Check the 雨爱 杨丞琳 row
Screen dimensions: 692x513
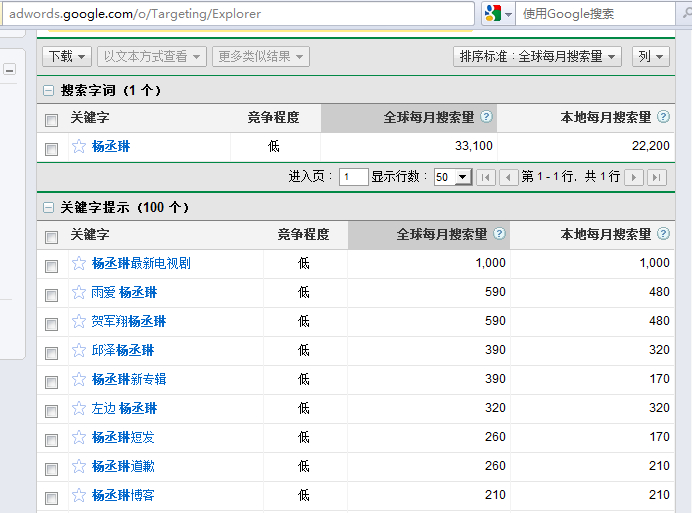(x=52, y=295)
